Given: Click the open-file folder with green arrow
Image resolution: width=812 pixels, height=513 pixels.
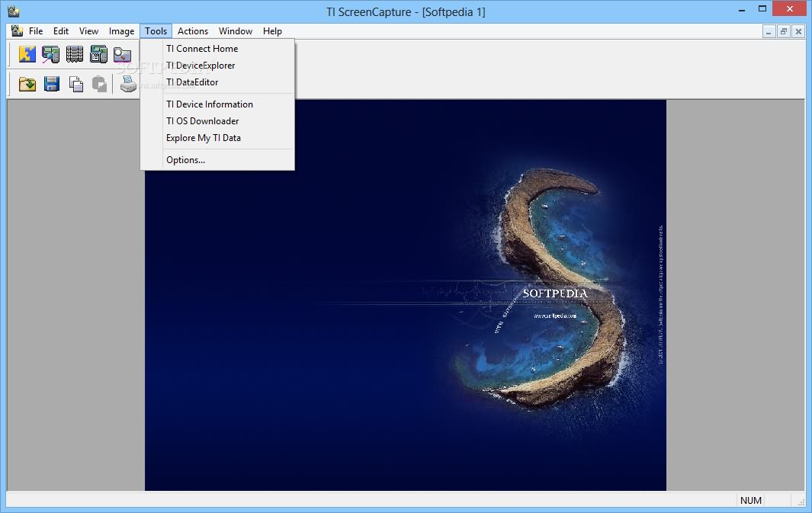Looking at the screenshot, I should (27, 83).
